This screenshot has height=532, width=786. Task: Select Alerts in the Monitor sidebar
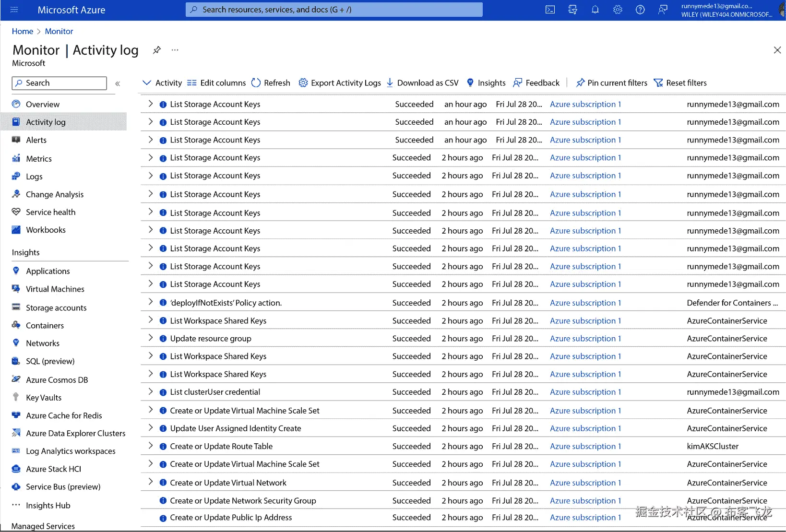click(36, 140)
